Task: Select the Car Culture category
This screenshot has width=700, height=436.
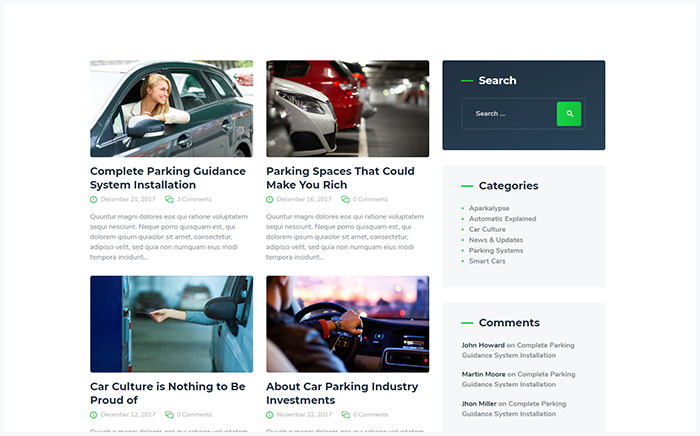Action: (487, 229)
